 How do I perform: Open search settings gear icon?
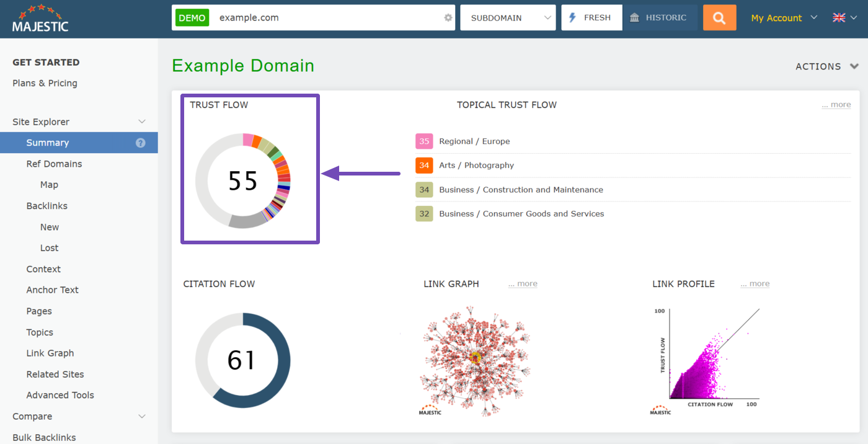tap(448, 18)
